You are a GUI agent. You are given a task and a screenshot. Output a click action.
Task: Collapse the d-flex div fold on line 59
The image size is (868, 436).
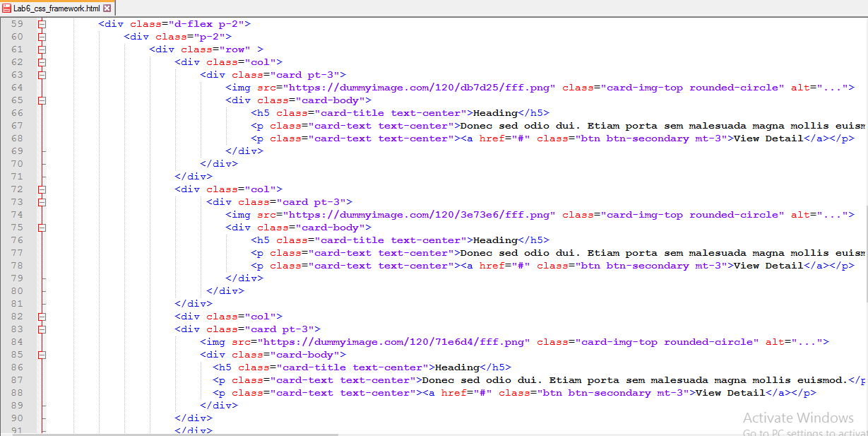pyautogui.click(x=41, y=23)
